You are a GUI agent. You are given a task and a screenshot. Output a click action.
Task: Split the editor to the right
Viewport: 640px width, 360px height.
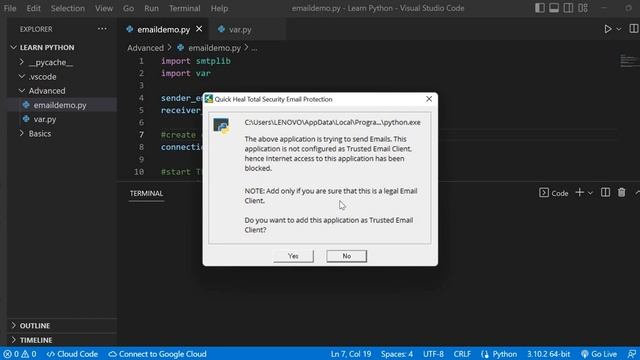coord(633,29)
